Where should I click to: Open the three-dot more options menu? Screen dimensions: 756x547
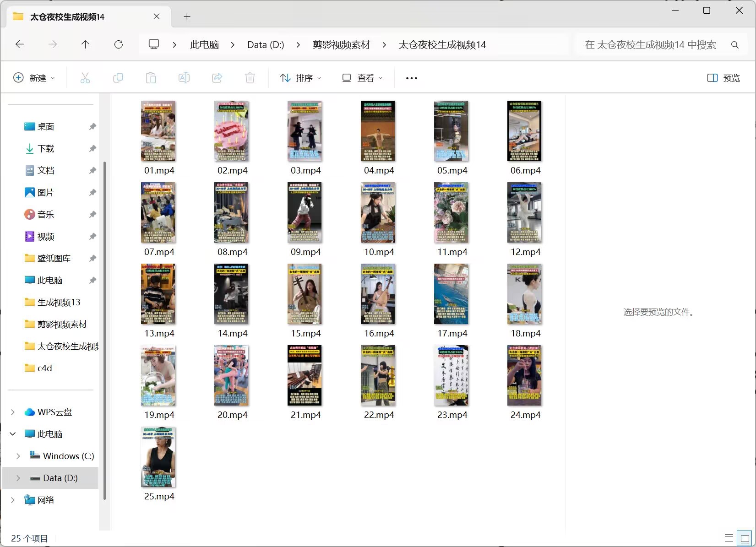pyautogui.click(x=411, y=78)
